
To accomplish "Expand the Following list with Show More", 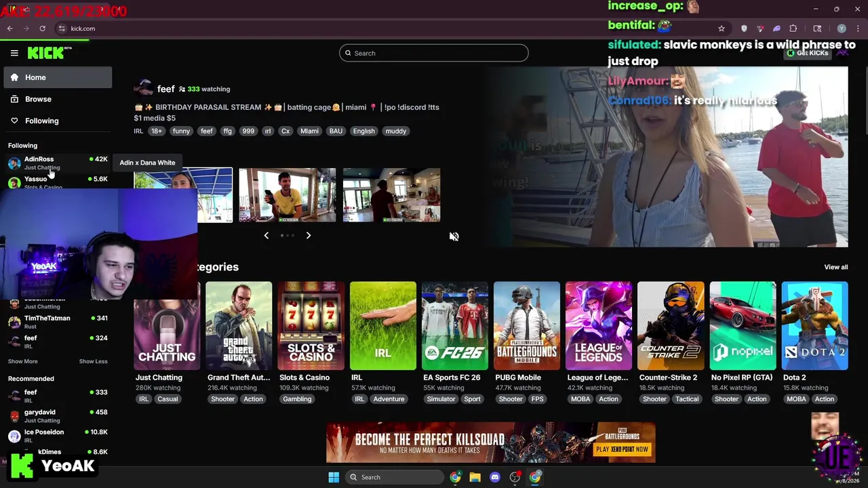I will point(23,361).
